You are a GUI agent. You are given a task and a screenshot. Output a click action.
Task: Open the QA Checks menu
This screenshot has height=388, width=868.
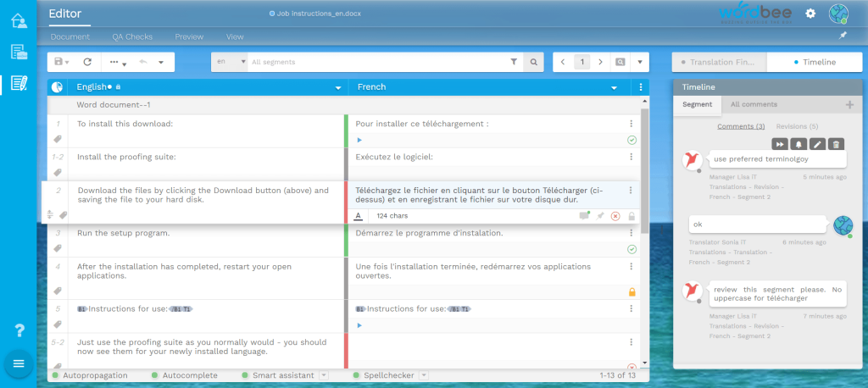132,36
